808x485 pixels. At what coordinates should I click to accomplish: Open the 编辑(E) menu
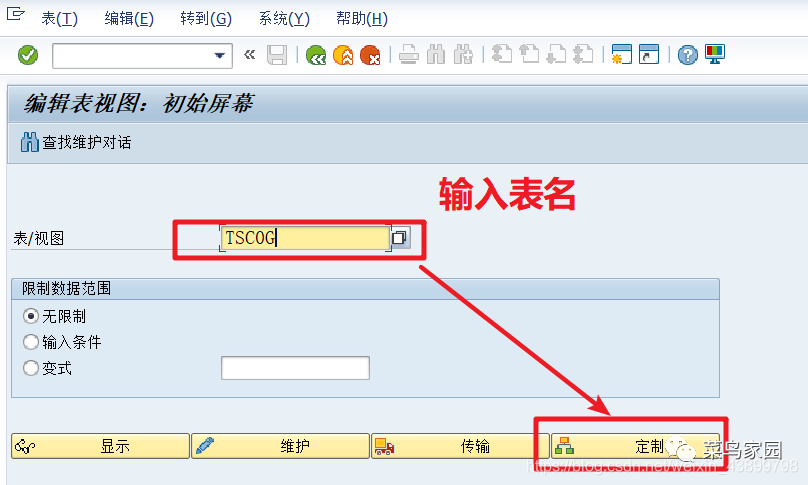[129, 19]
